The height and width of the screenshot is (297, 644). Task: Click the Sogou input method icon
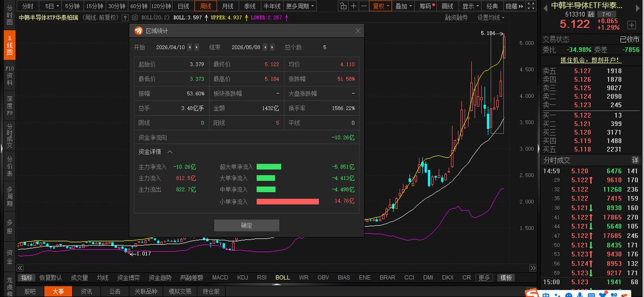(x=532, y=293)
